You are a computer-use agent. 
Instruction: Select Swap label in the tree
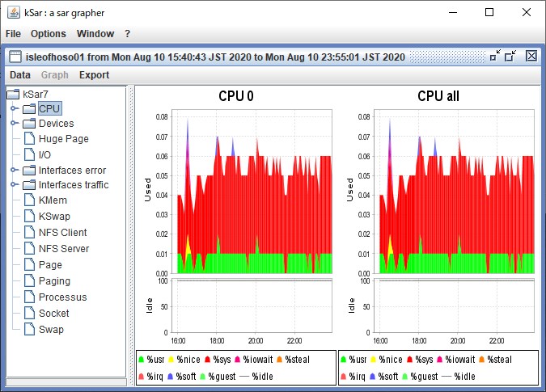pos(51,330)
